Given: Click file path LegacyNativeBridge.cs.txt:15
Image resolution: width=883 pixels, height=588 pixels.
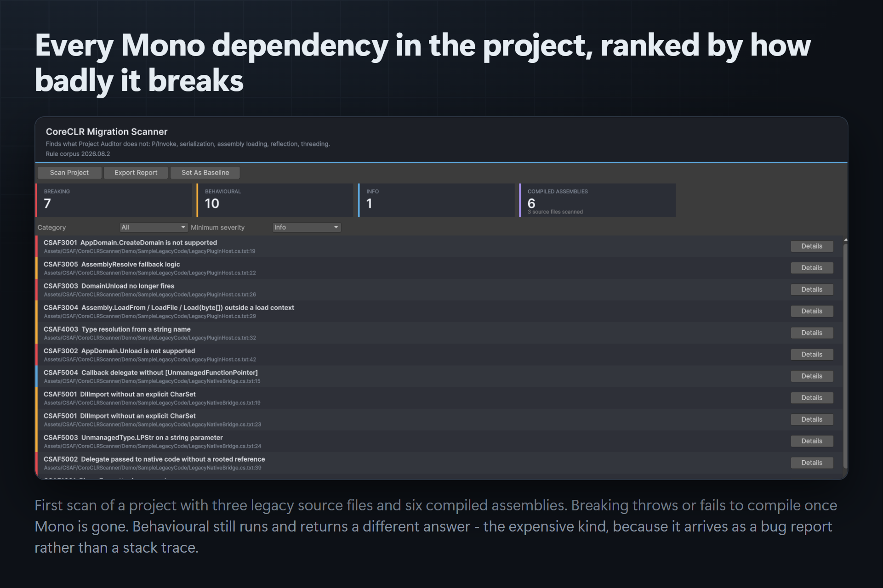Looking at the screenshot, I should tap(152, 381).
